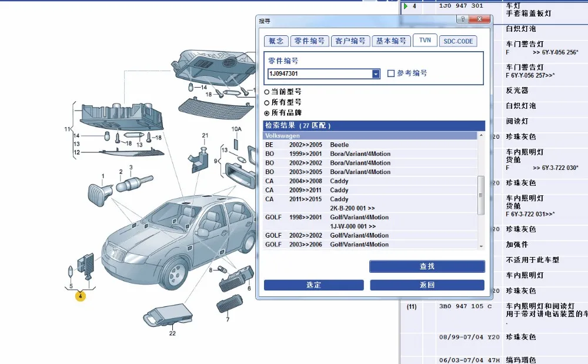The width and height of the screenshot is (588, 364).
Task: Click the 反光器 entry in parts list
Action: (x=517, y=91)
